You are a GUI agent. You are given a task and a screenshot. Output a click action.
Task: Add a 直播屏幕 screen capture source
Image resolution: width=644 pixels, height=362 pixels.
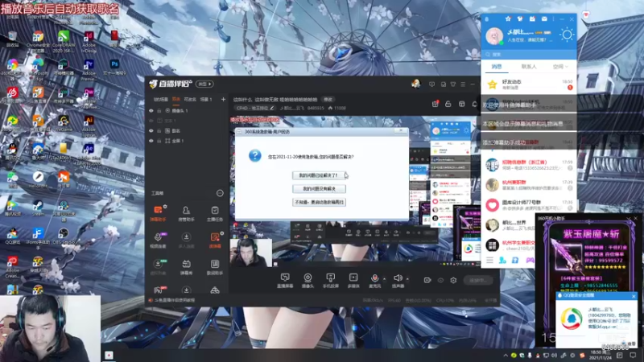pos(285,281)
